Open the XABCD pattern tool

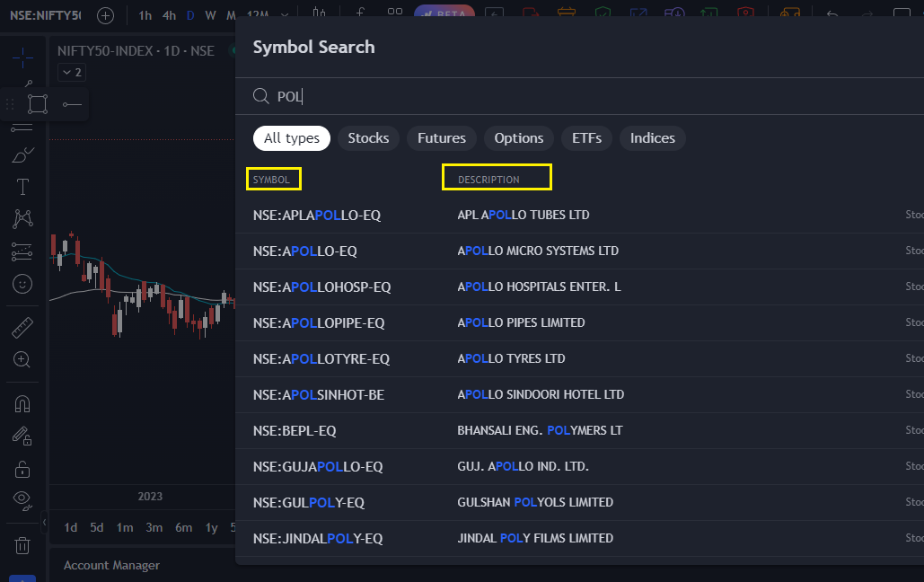pos(22,219)
